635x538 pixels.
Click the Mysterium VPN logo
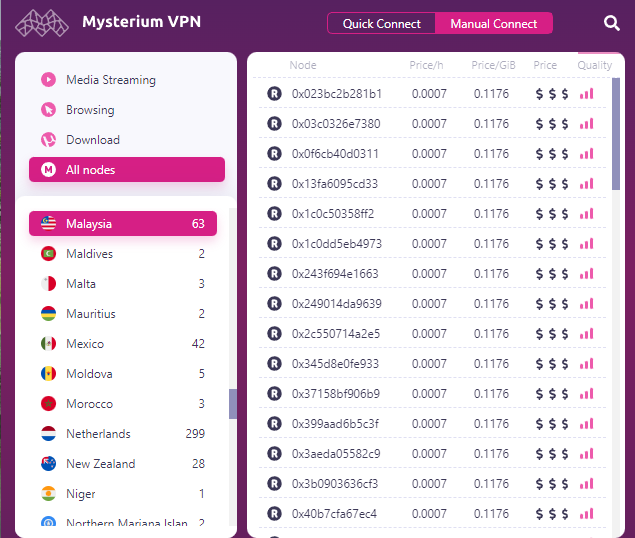tap(42, 23)
